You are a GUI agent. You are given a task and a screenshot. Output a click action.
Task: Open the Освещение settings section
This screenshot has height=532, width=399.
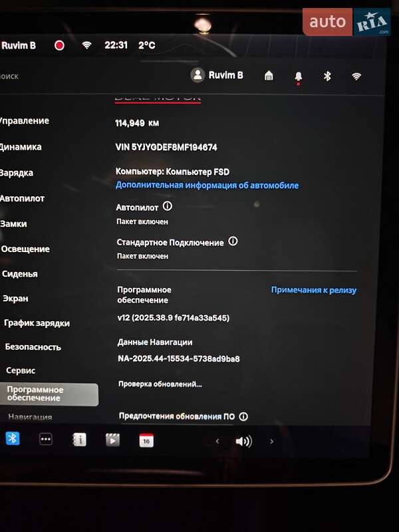tap(25, 249)
